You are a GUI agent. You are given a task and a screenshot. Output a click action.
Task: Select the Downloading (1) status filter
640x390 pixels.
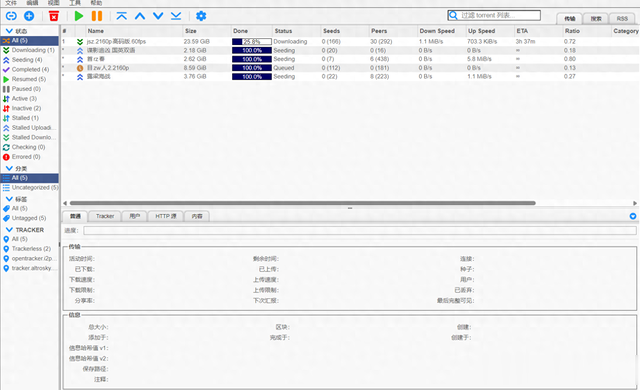pos(30,50)
